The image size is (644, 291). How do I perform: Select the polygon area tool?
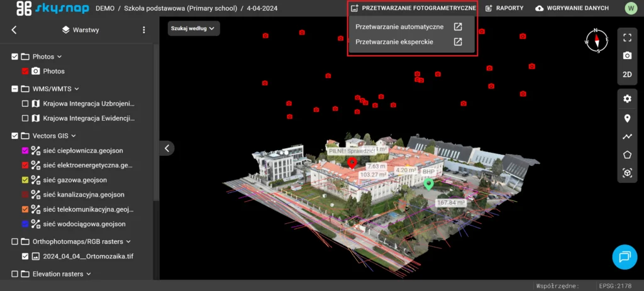626,155
